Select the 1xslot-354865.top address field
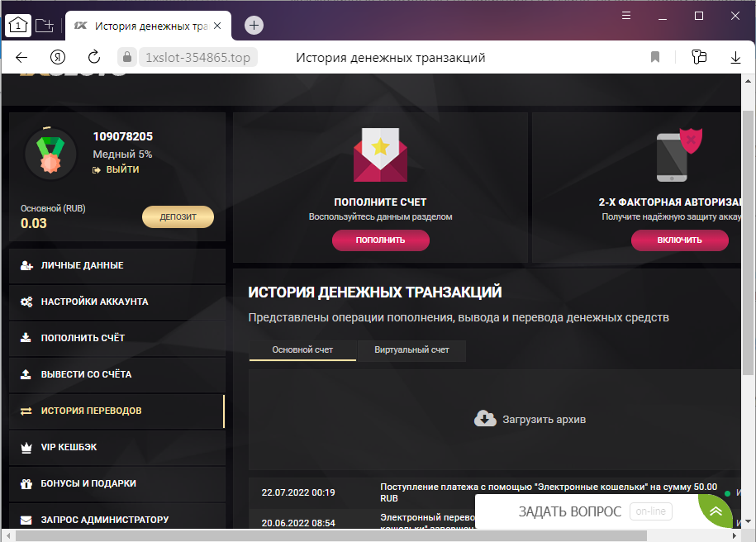756x542 pixels. [x=198, y=57]
